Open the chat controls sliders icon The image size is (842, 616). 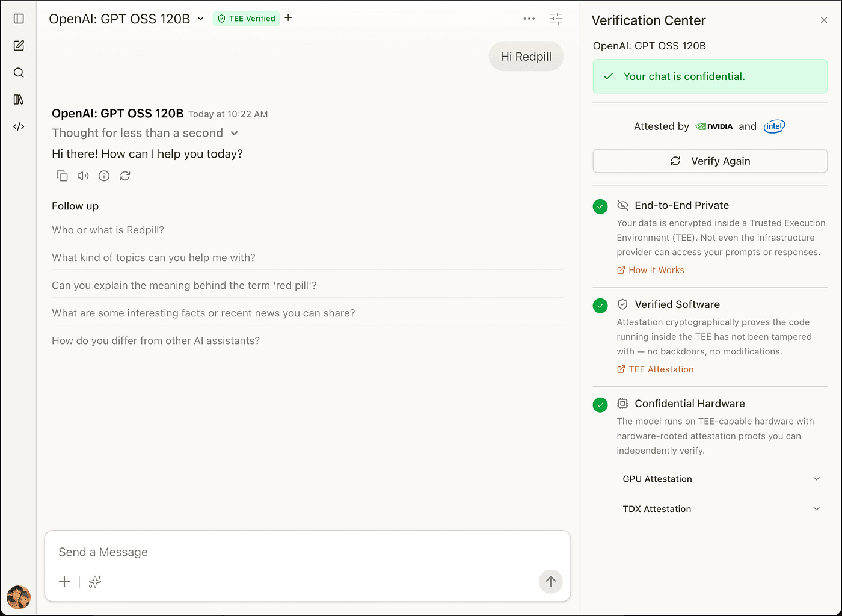[x=556, y=19]
